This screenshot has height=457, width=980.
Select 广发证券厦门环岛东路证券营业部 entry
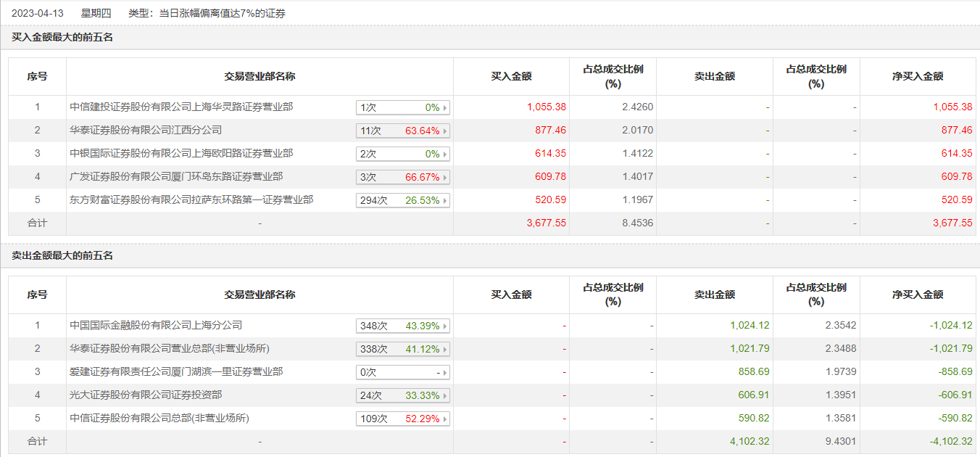(176, 176)
